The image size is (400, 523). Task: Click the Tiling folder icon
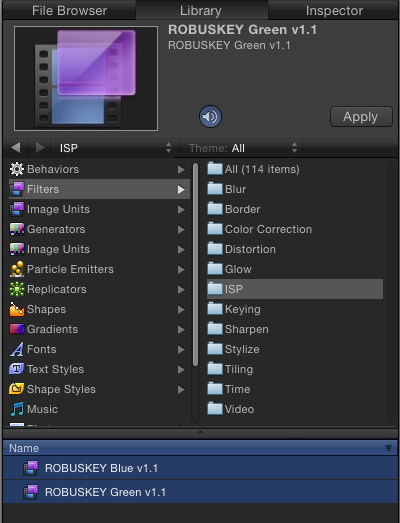(x=215, y=369)
